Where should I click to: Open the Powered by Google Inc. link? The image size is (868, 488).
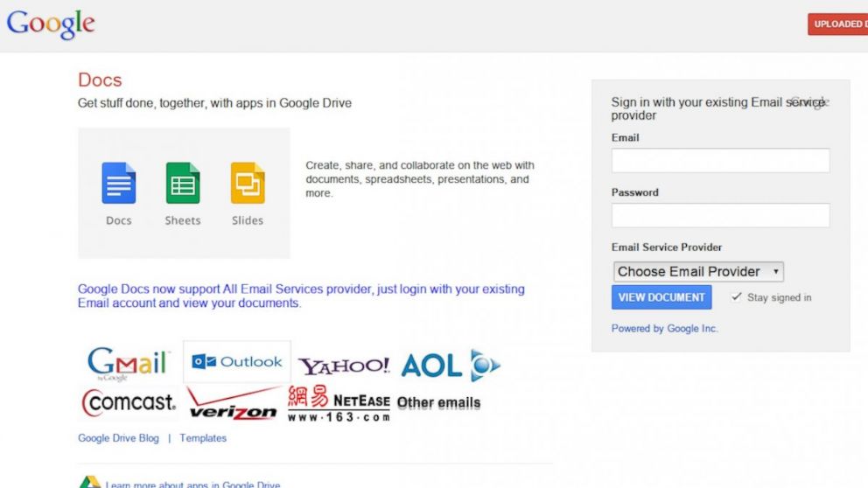tap(664, 329)
